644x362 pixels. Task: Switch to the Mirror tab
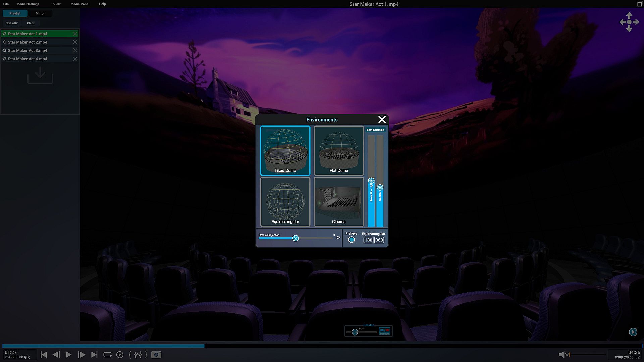[40, 13]
